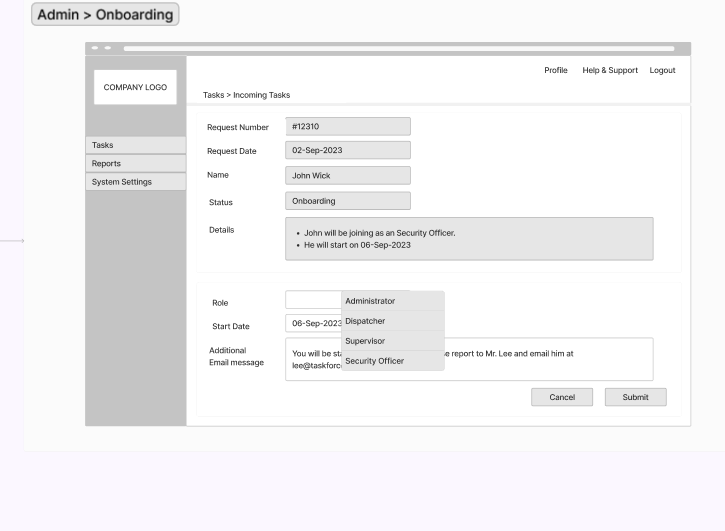Open the Reports sidebar item
The height and width of the screenshot is (531, 725).
135,164
